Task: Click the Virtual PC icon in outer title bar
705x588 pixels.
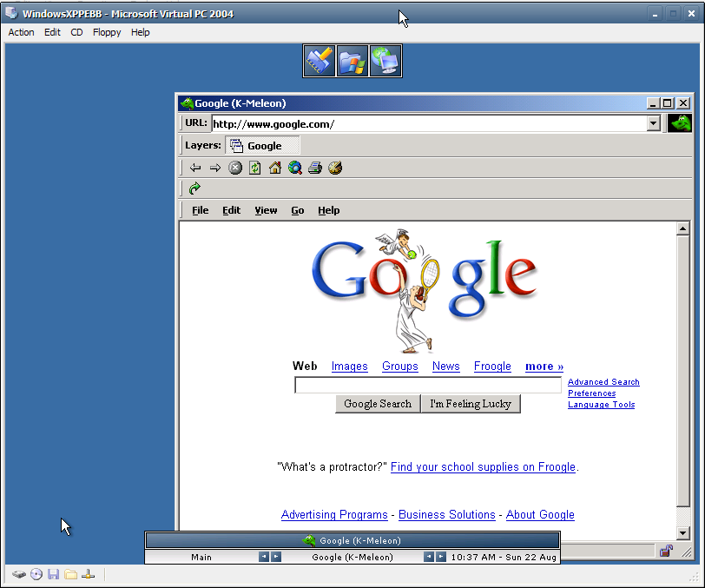Action: (x=11, y=13)
